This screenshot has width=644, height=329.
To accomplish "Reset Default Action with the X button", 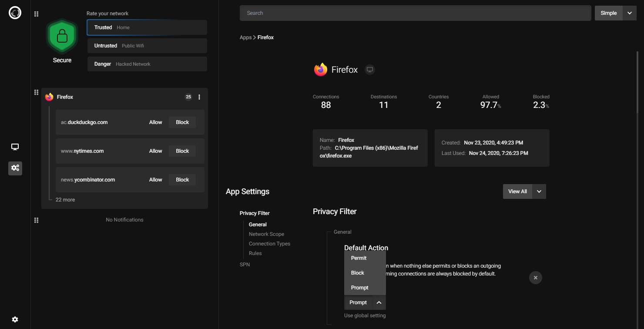I will click(x=536, y=278).
